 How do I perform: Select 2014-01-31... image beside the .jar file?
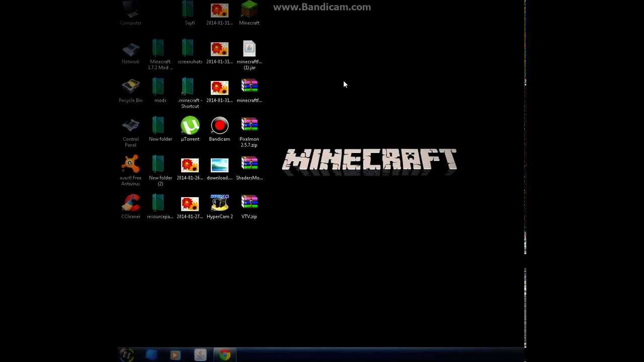[219, 52]
